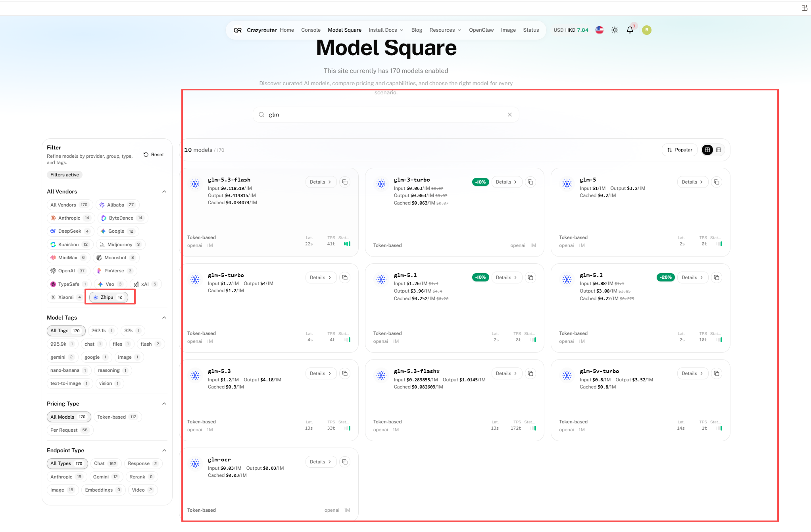The height and width of the screenshot is (532, 811).
Task: Switch to table list view
Action: (719, 150)
